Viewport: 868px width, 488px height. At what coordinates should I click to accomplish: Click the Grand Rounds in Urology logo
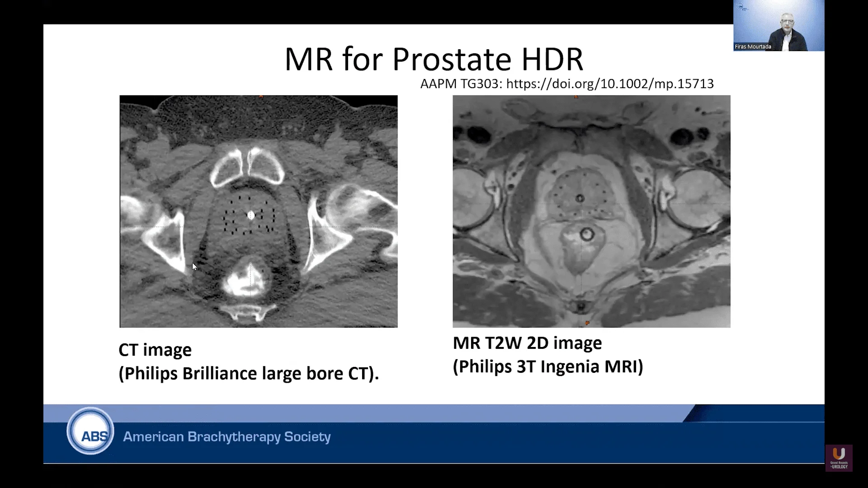click(x=839, y=458)
